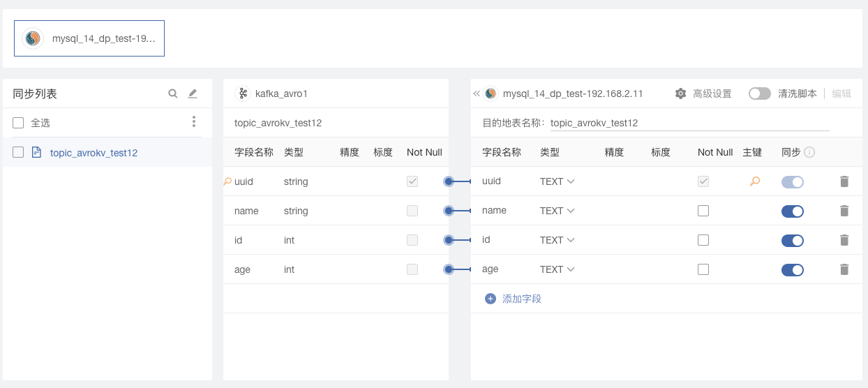Open the TEXT type dropdown for uuid

tap(557, 181)
